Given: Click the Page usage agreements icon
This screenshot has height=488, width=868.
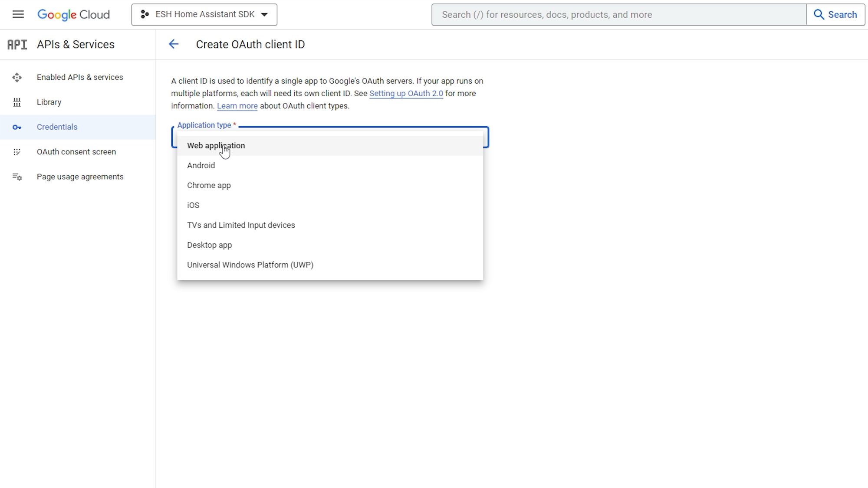Looking at the screenshot, I should pyautogui.click(x=16, y=177).
